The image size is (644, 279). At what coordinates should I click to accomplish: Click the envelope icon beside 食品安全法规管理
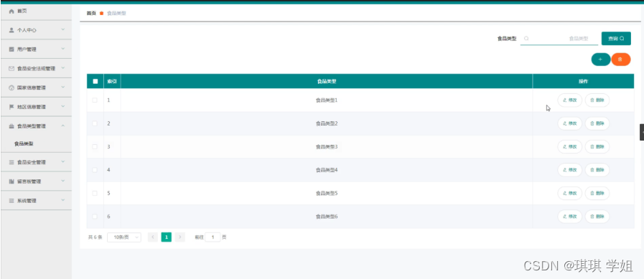click(11, 69)
